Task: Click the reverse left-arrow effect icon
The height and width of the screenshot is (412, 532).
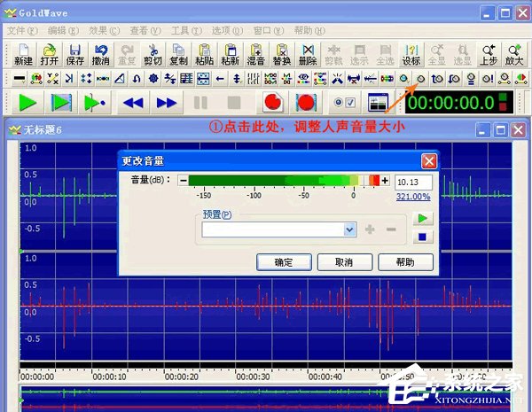Action: (220, 79)
